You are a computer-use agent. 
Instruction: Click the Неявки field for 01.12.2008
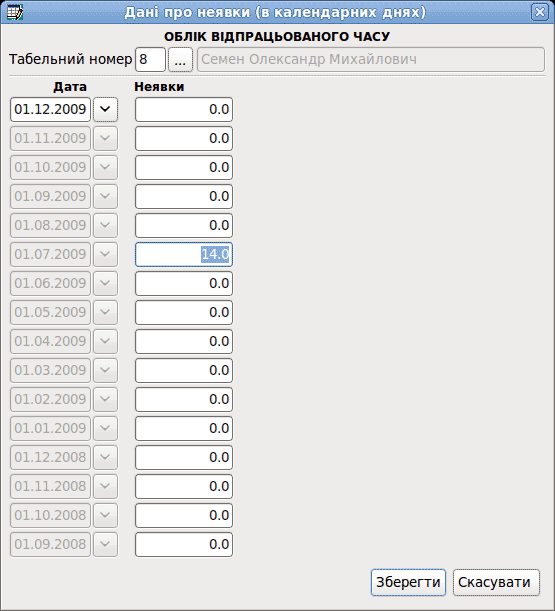[184, 457]
